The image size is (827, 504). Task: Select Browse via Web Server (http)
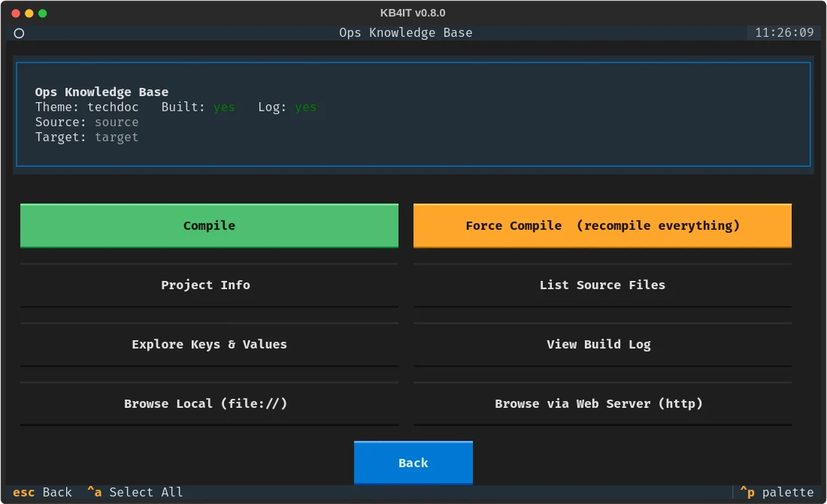[x=602, y=404]
